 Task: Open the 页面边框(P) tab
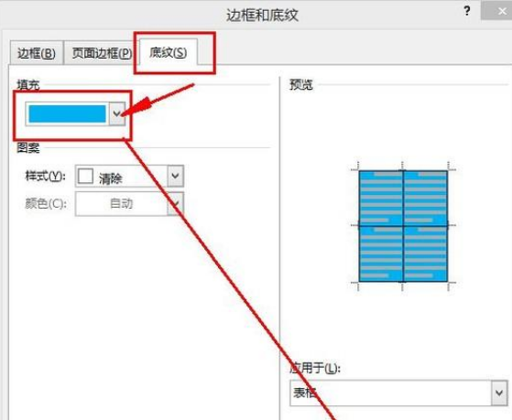click(102, 53)
